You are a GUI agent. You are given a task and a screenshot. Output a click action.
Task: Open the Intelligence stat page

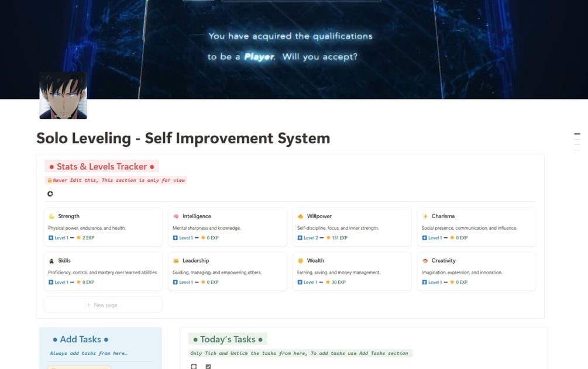pyautogui.click(x=228, y=227)
